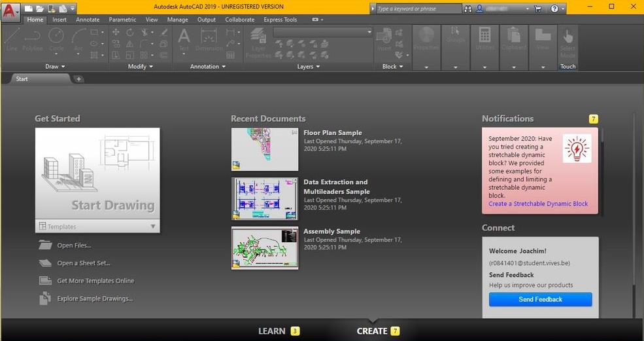Click in the keyword search field

pyautogui.click(x=418, y=9)
